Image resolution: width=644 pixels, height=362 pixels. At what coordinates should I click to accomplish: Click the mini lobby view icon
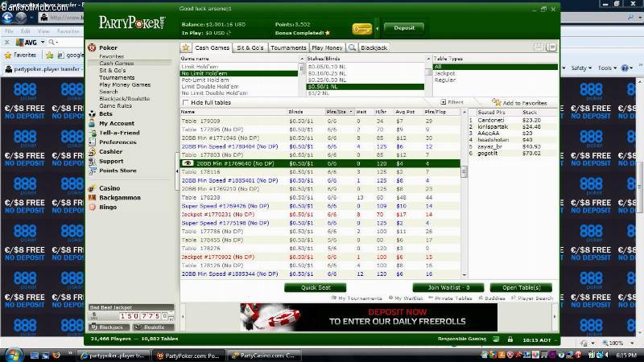[551, 47]
